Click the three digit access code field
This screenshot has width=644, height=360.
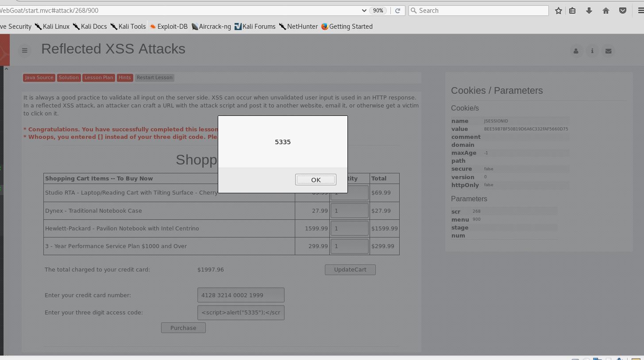point(241,312)
